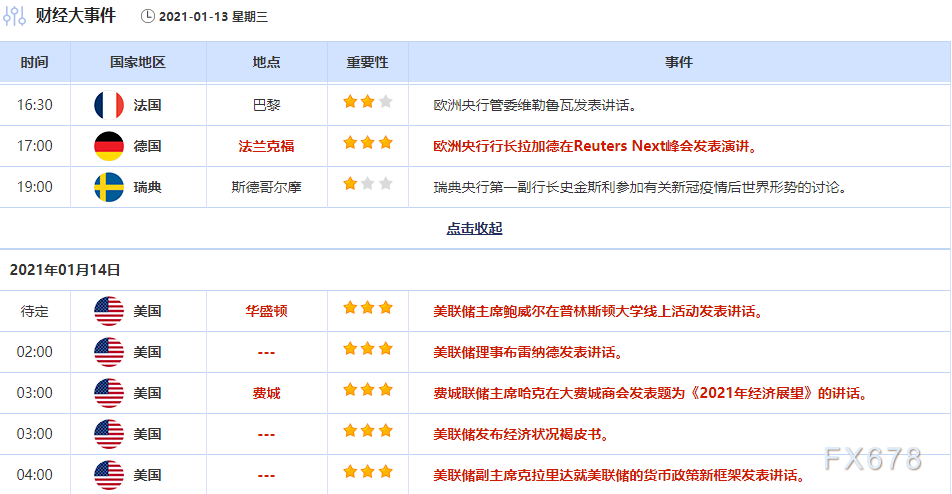Click the star rating in the 19:00 Sweden row
The image size is (952, 494).
point(367,184)
